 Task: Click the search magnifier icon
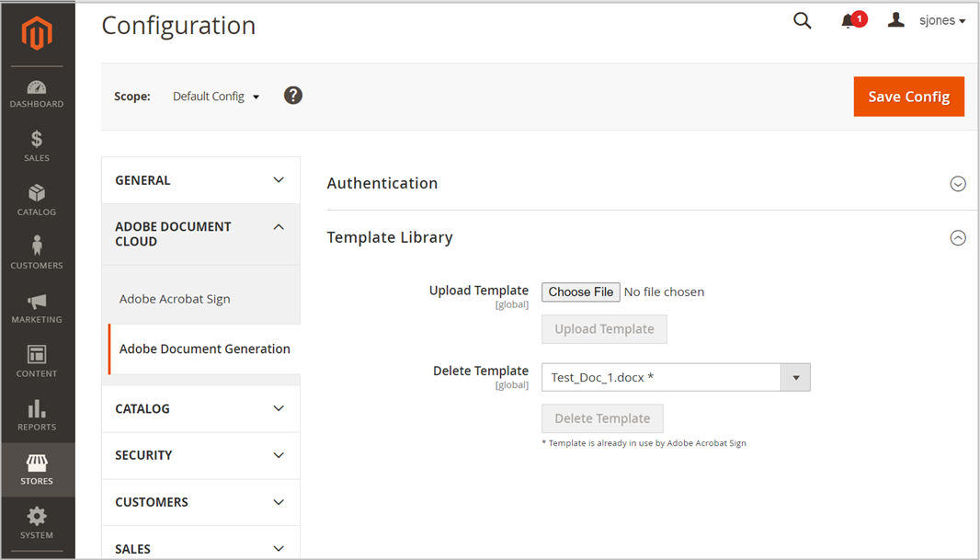(803, 21)
